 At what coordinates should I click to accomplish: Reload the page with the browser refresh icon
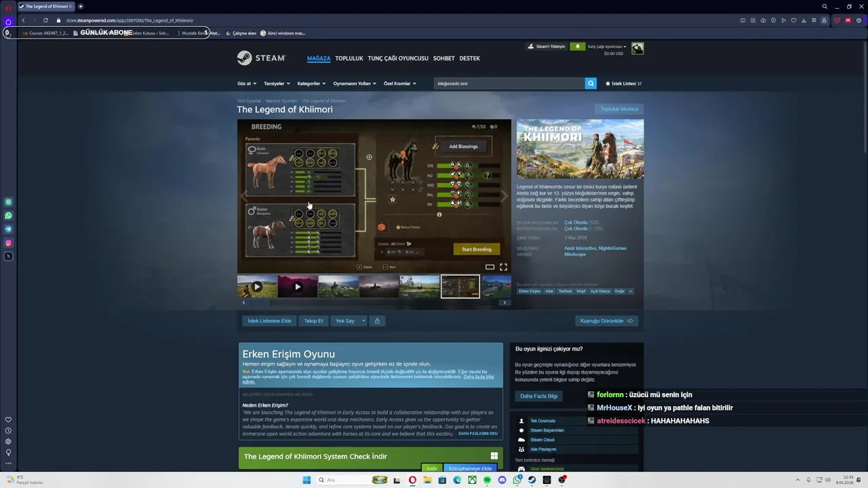pyautogui.click(x=45, y=20)
